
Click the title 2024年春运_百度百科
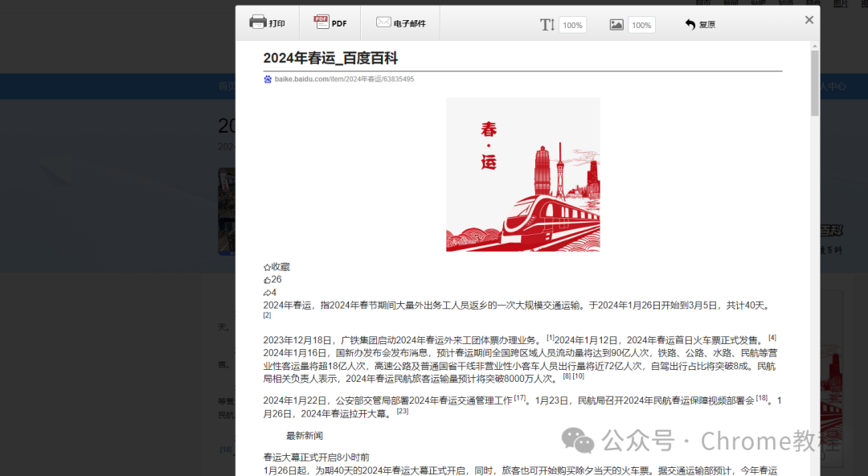330,58
